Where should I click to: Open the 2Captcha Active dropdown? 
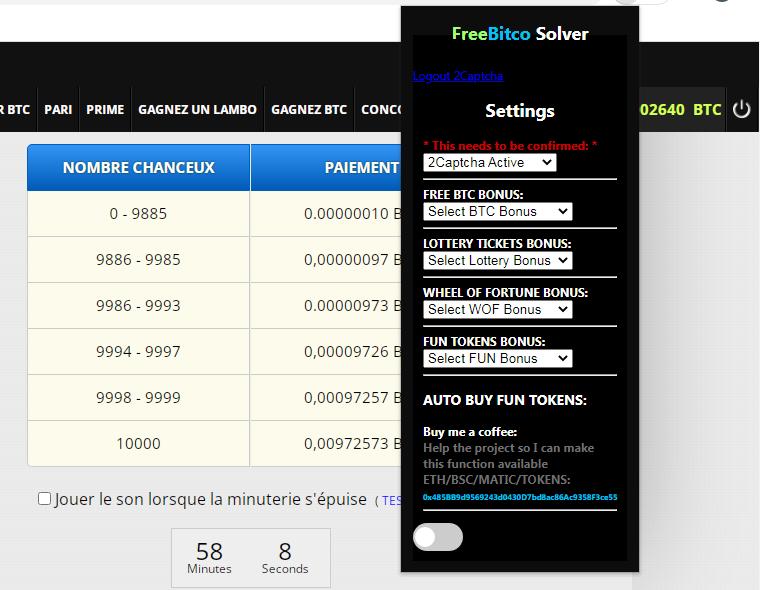[490, 162]
